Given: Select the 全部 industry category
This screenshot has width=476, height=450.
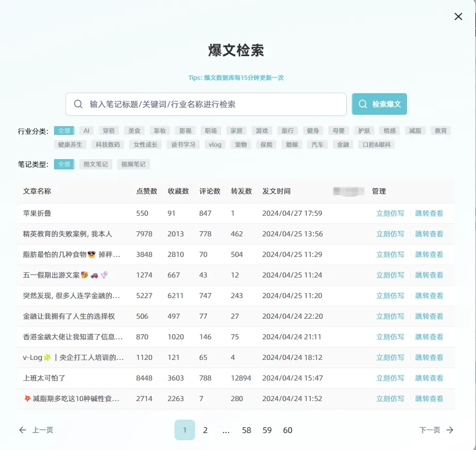Looking at the screenshot, I should 64,130.
